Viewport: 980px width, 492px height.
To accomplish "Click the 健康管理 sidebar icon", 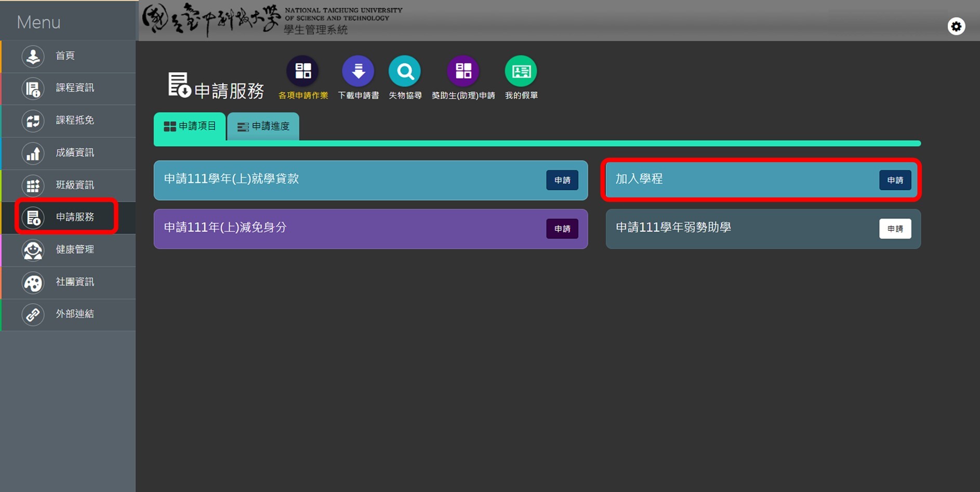I will tap(33, 250).
